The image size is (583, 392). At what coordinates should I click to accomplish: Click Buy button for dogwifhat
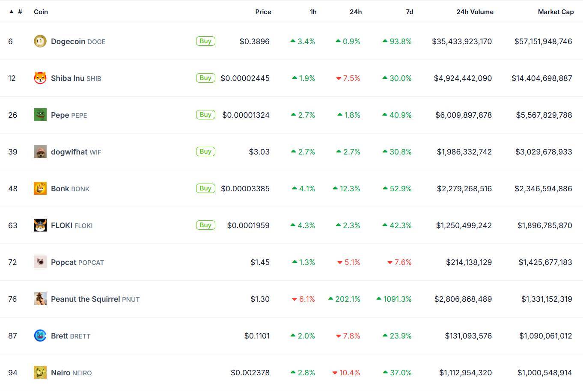click(x=205, y=151)
